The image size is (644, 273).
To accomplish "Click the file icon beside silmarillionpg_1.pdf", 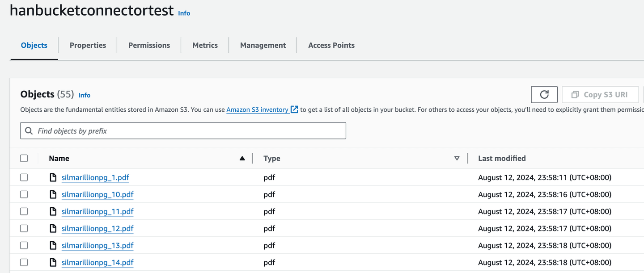I will click(53, 178).
